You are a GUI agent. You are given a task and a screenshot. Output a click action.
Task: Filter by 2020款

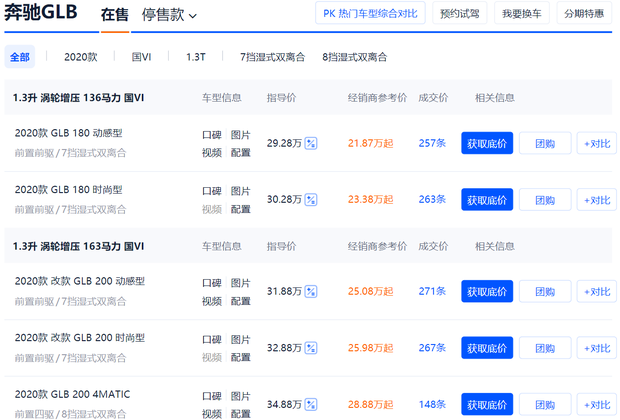tap(81, 57)
